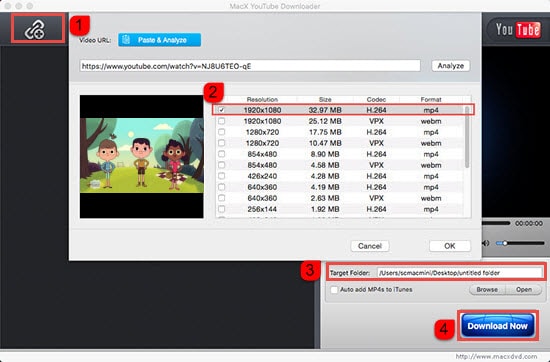Click the Open folder button
550x362 pixels.
(524, 289)
